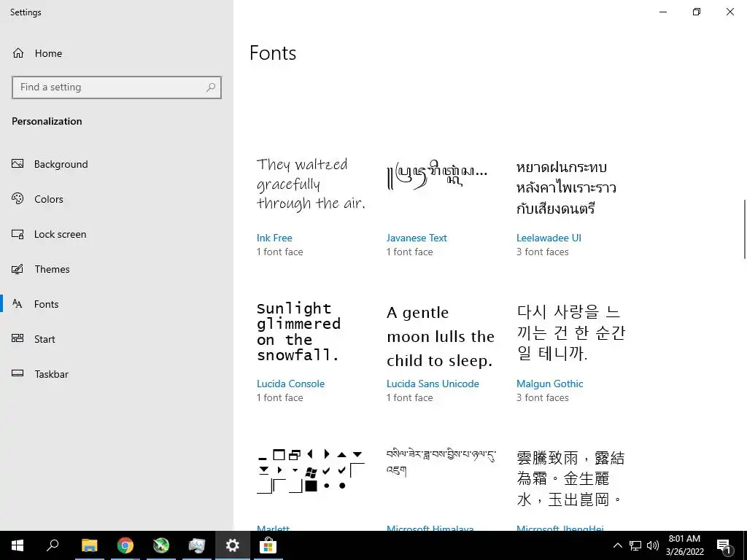Click the Taskbar icon in sidebar
747x560 pixels.
[x=18, y=373]
